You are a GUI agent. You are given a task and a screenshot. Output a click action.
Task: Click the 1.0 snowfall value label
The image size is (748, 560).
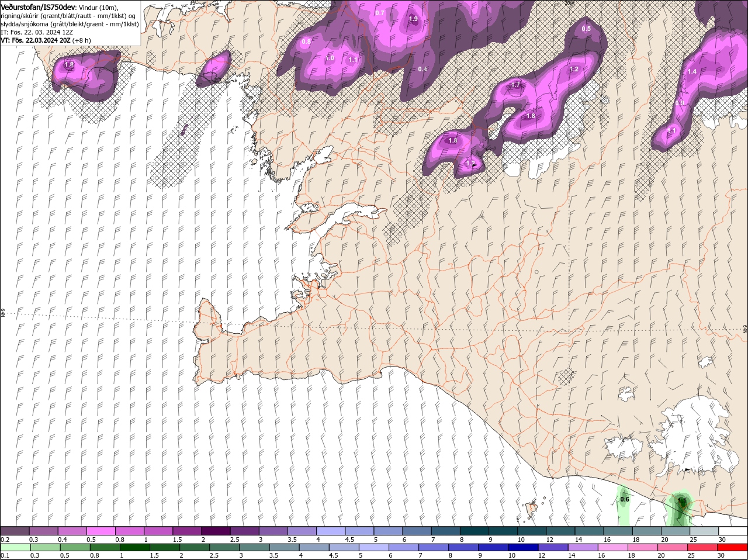[x=330, y=58]
